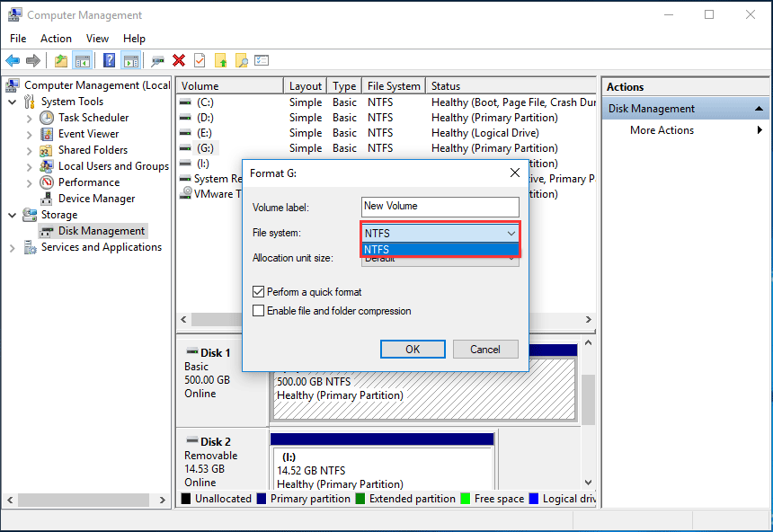Choose NTFS option in the dropdown list

pos(440,250)
